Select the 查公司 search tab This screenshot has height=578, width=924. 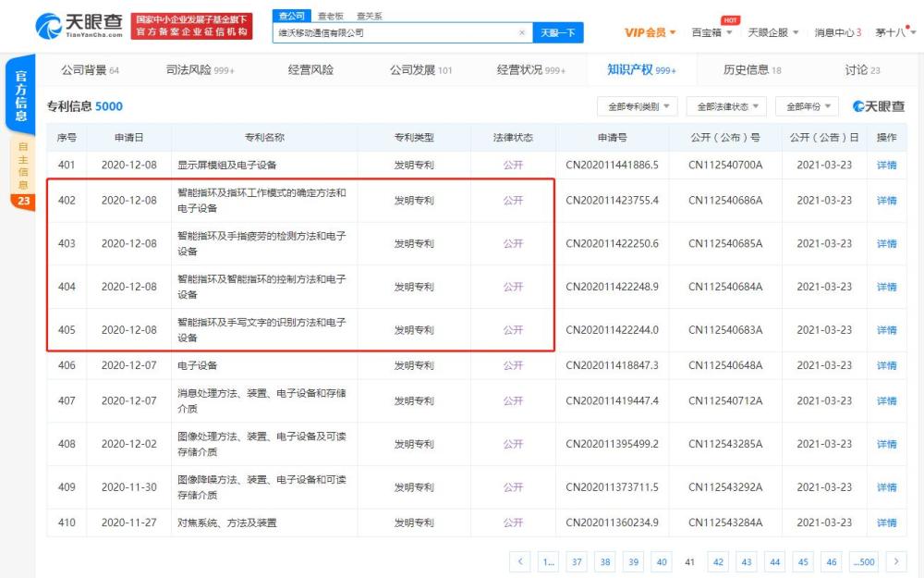pos(292,16)
